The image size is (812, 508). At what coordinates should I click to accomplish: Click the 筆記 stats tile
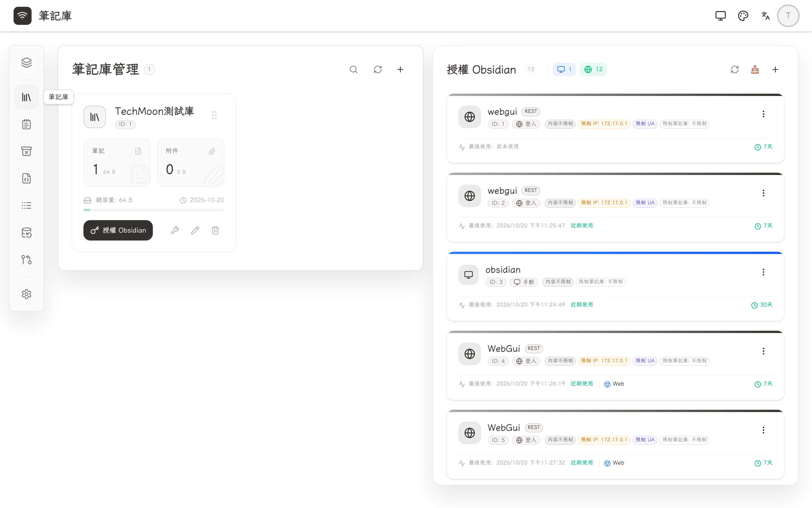pyautogui.click(x=117, y=163)
